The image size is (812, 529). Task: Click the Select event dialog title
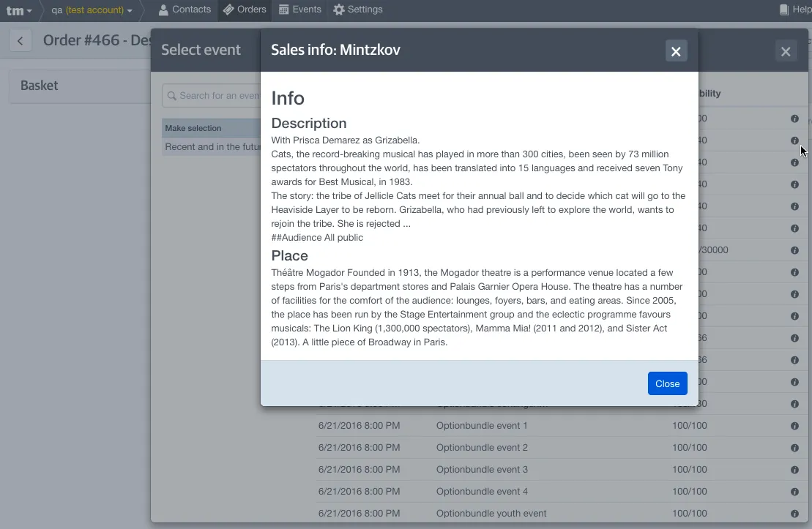point(201,50)
